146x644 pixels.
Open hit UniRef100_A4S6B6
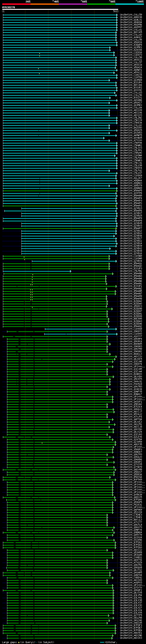click(131, 100)
